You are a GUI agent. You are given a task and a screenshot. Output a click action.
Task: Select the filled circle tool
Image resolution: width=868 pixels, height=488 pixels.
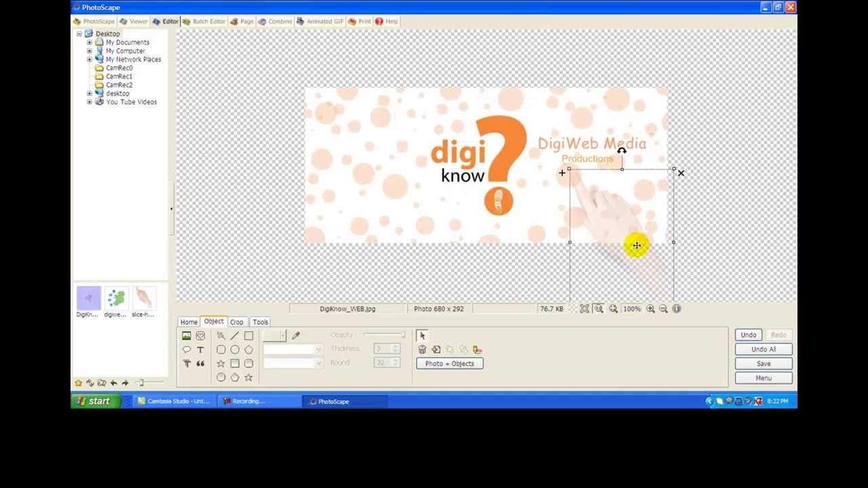pyautogui.click(x=221, y=378)
